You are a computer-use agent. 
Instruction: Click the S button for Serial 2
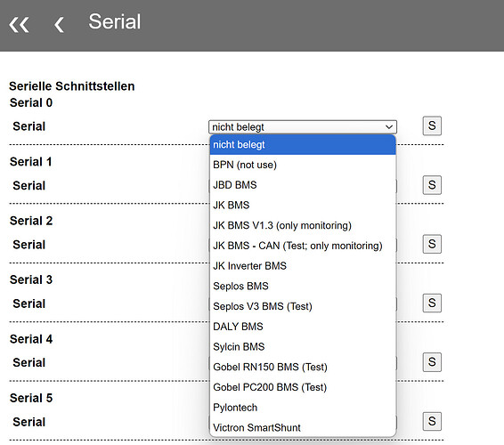coord(432,244)
